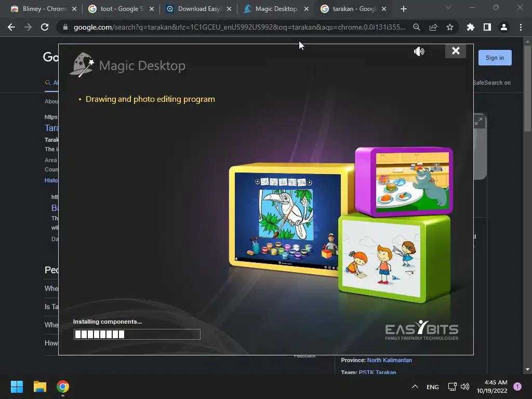Open Chrome three-dot menu
Image resolution: width=532 pixels, height=399 pixels.
point(521,27)
